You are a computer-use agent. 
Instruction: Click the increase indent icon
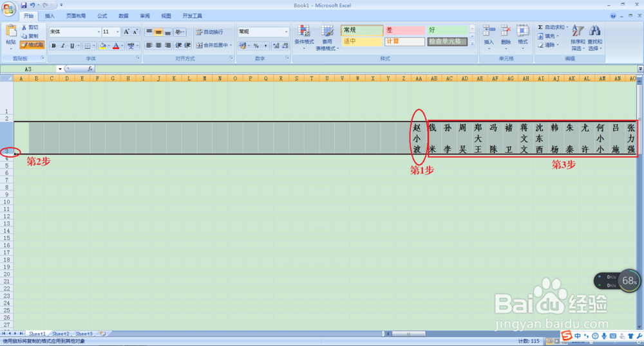point(187,45)
